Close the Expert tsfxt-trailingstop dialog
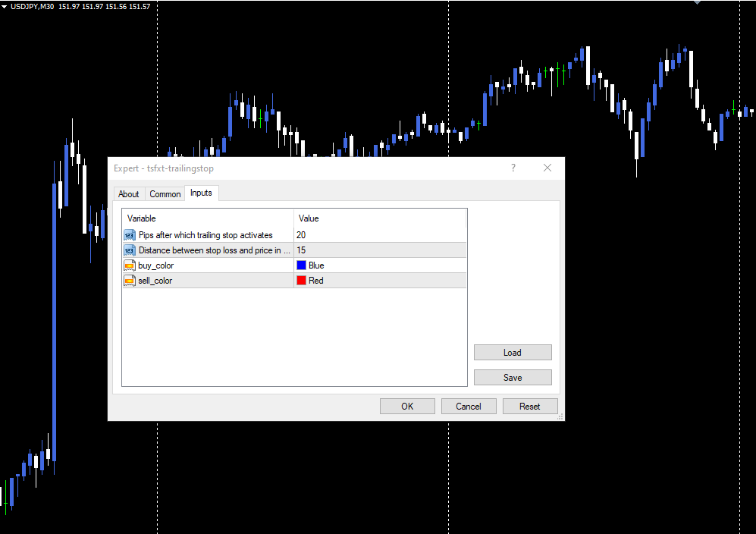Screen dimensions: 756x534 coord(547,168)
